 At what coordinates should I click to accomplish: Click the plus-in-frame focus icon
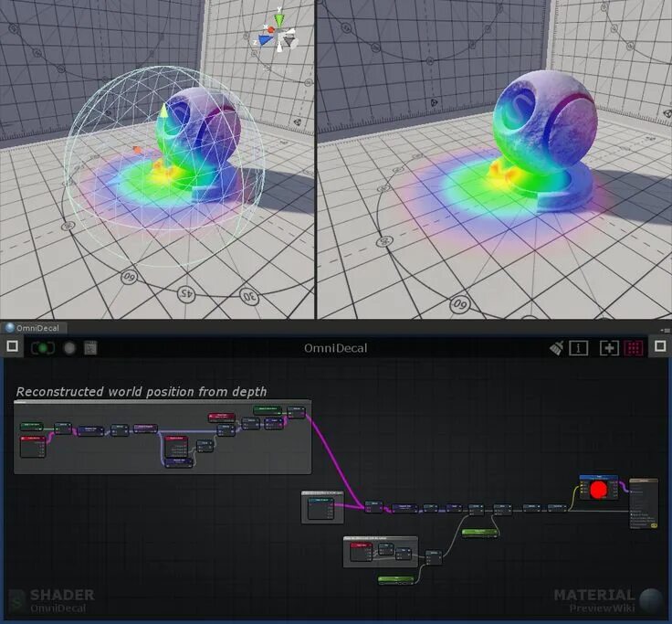[x=609, y=348]
